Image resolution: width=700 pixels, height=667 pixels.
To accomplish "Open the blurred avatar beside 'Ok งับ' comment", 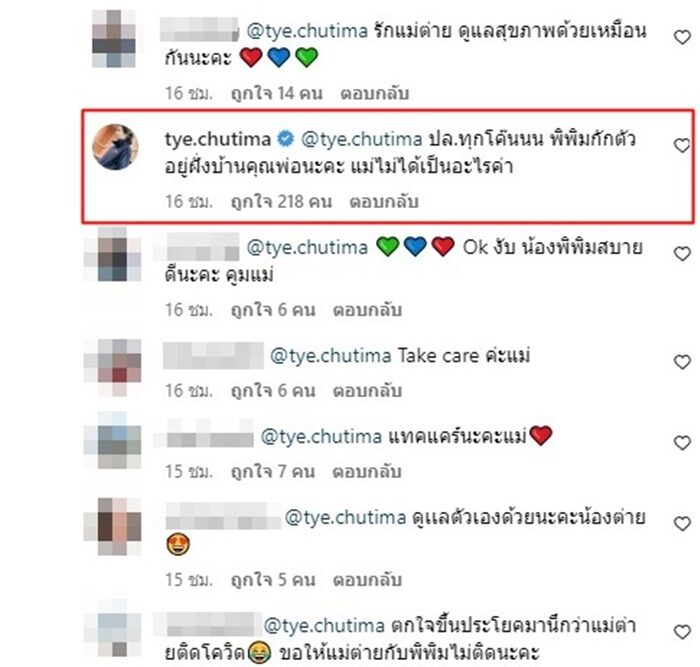I will pos(112,254).
